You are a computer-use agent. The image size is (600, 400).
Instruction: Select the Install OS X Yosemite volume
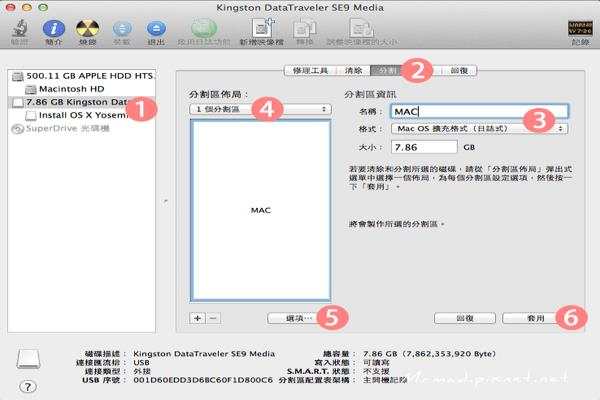[77, 115]
